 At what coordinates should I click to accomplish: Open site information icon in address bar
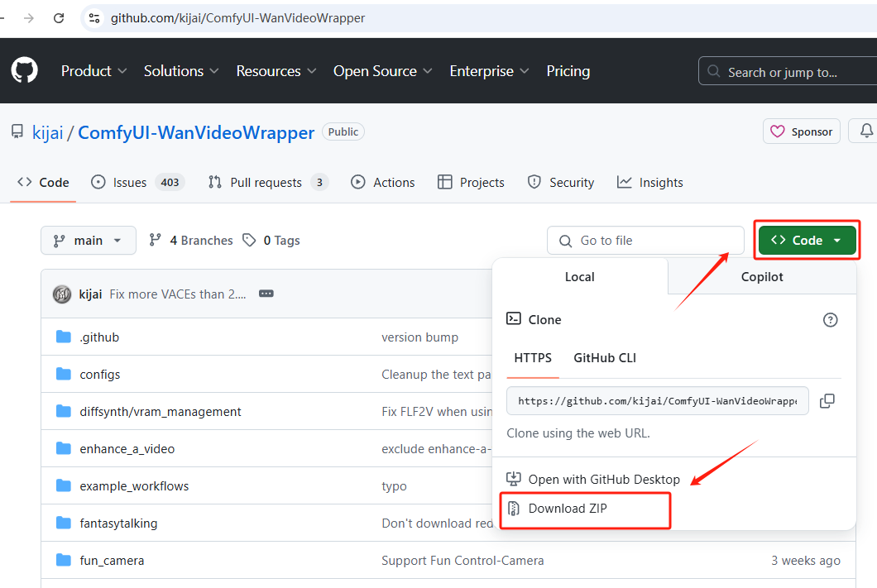(x=94, y=18)
